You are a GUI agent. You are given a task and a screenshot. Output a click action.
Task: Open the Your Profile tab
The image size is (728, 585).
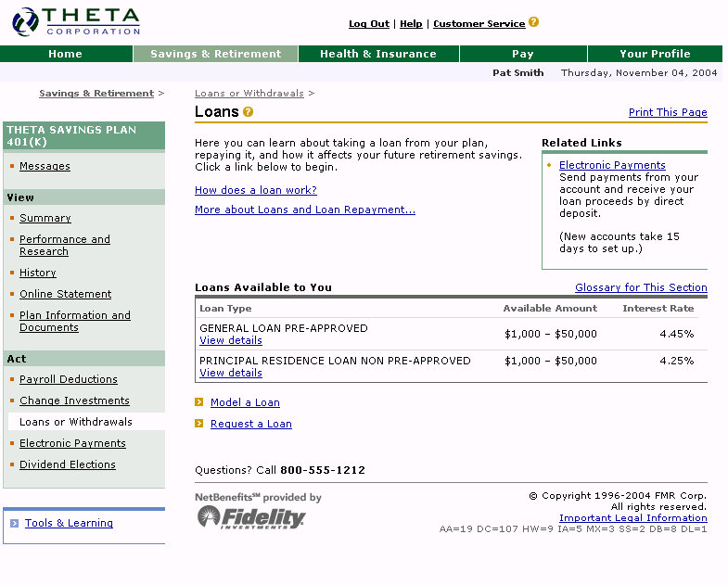pos(655,54)
